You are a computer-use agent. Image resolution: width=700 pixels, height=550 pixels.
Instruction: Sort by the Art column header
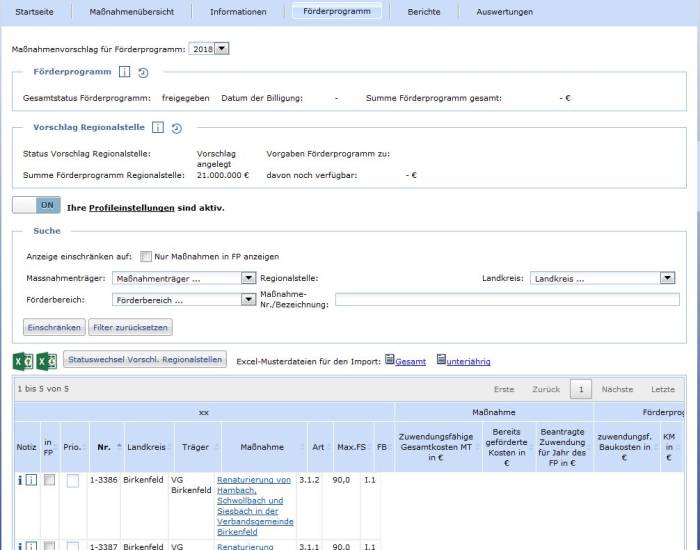(x=318, y=447)
